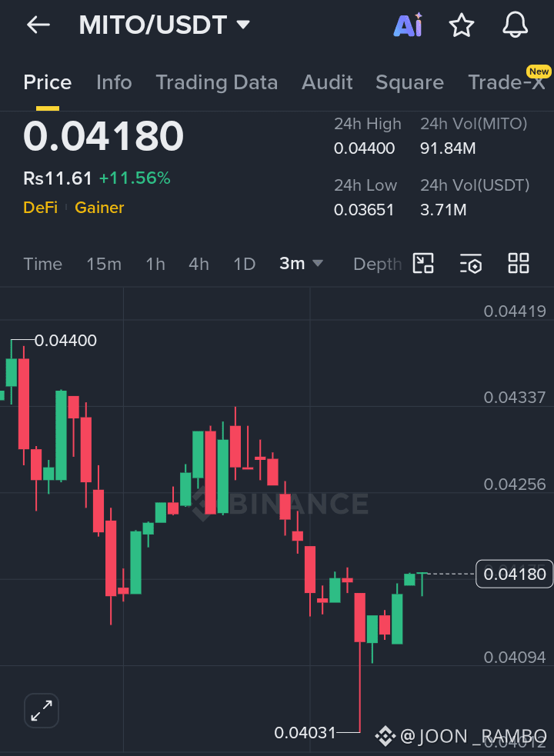Set a price alert with bell icon
Screen dimensions: 554x756
click(x=515, y=25)
